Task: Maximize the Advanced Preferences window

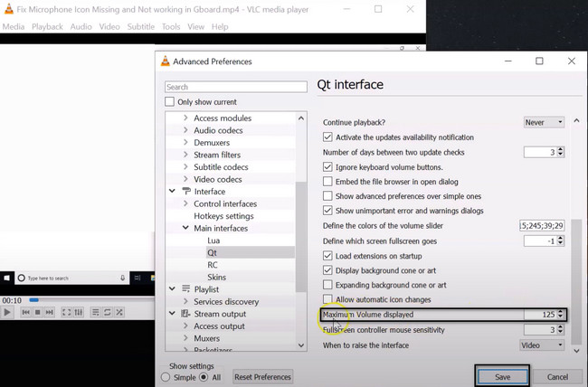Action: click(539, 61)
